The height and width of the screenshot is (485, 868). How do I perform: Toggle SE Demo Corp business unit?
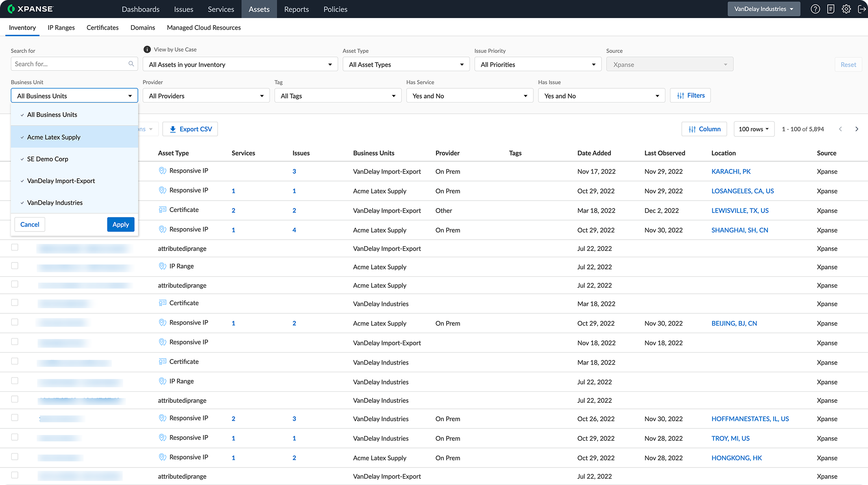click(48, 159)
